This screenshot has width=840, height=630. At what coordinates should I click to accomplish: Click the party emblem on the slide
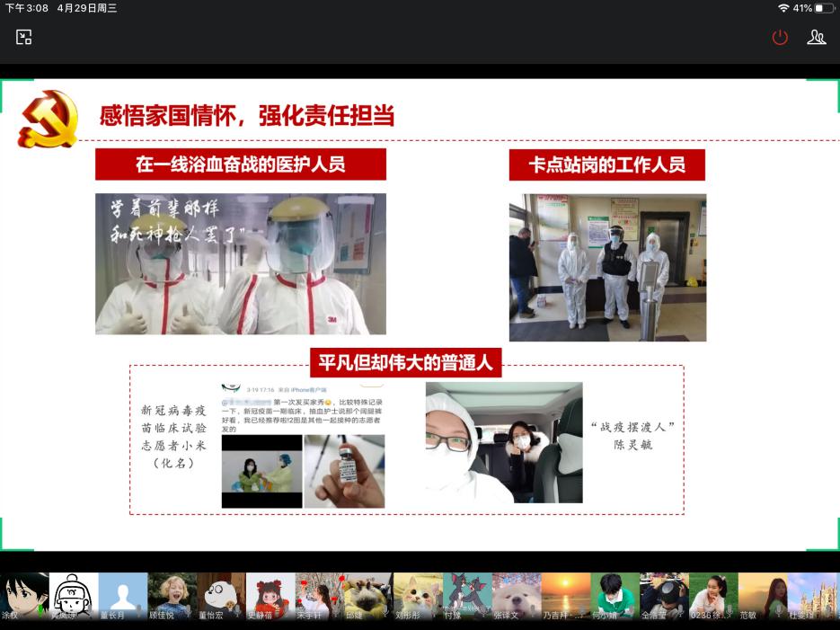[48, 118]
